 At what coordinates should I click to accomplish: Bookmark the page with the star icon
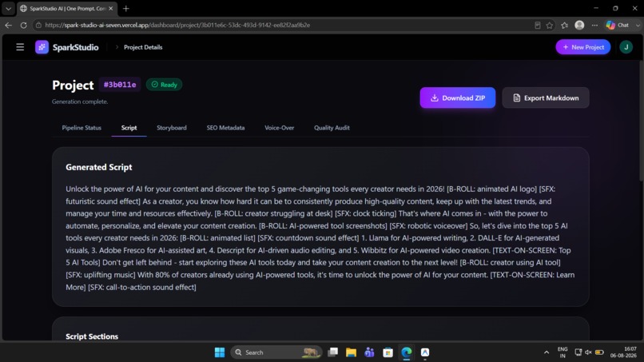(550, 25)
